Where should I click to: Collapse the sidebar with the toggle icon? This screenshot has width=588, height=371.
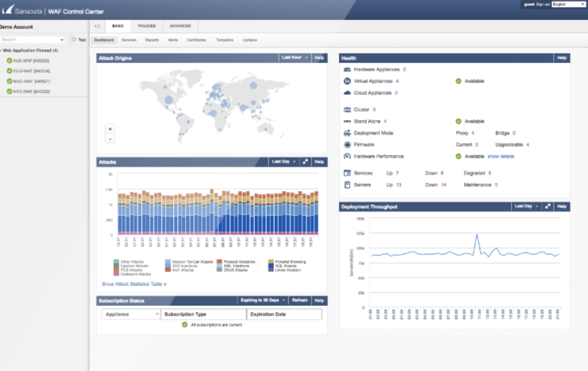coord(97,26)
